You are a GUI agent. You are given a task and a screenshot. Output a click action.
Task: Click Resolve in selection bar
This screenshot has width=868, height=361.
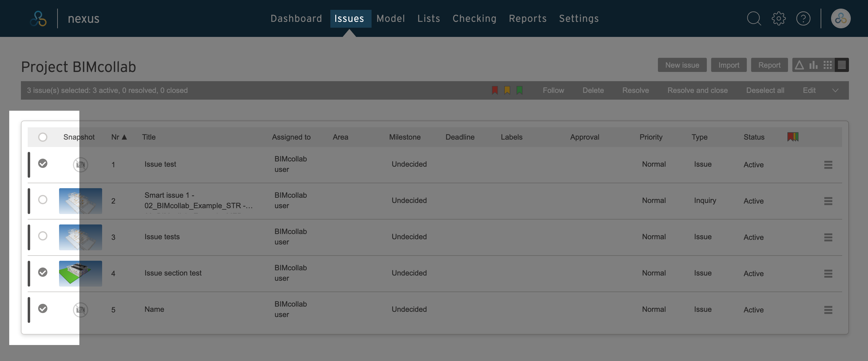pos(635,90)
